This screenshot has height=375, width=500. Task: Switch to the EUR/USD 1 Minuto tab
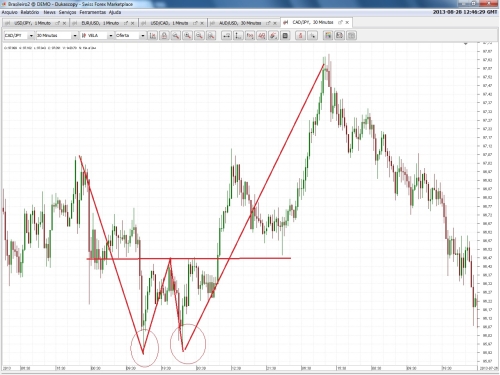coord(100,23)
